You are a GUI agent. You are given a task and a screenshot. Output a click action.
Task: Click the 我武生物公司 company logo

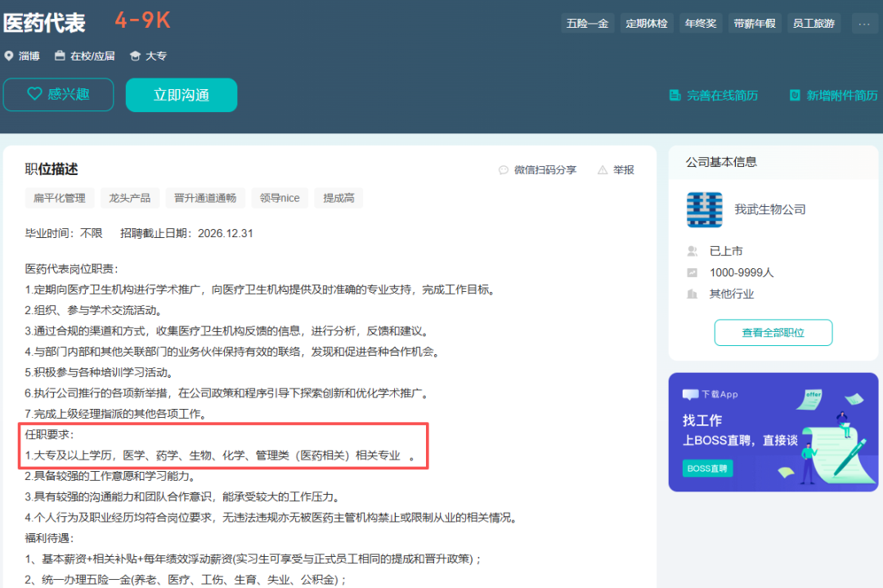click(x=705, y=209)
